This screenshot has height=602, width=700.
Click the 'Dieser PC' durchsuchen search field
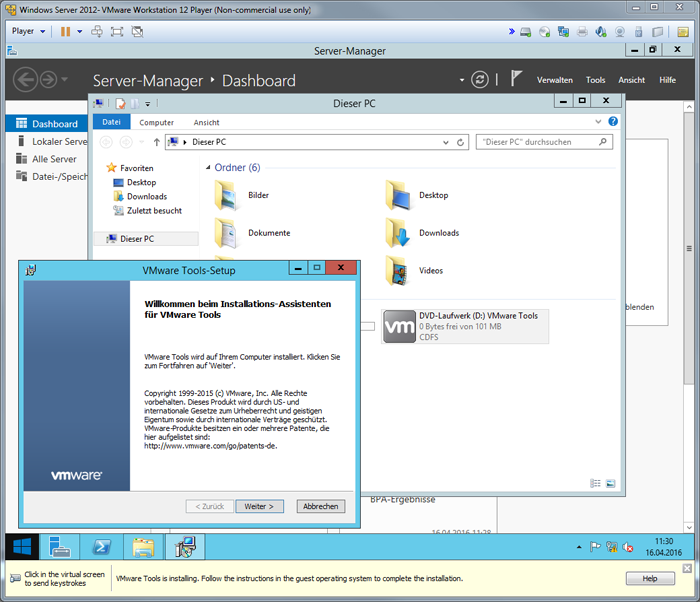(x=544, y=142)
